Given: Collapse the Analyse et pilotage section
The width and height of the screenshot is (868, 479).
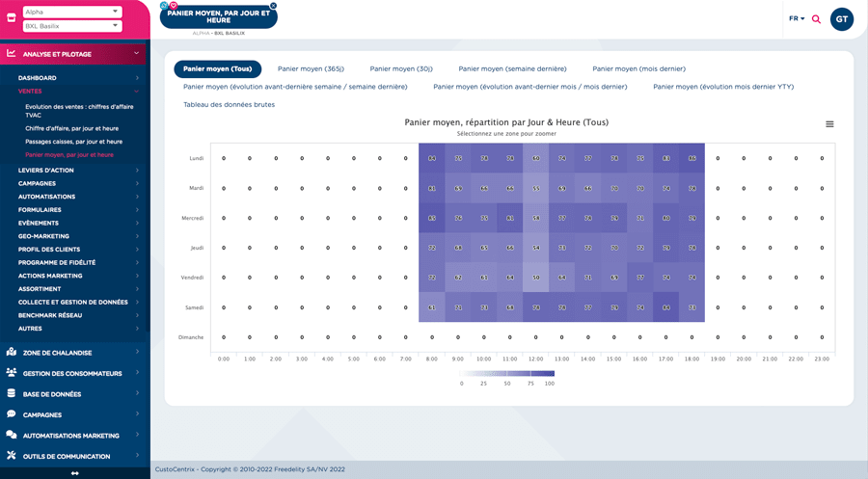Looking at the screenshot, I should tap(137, 54).
